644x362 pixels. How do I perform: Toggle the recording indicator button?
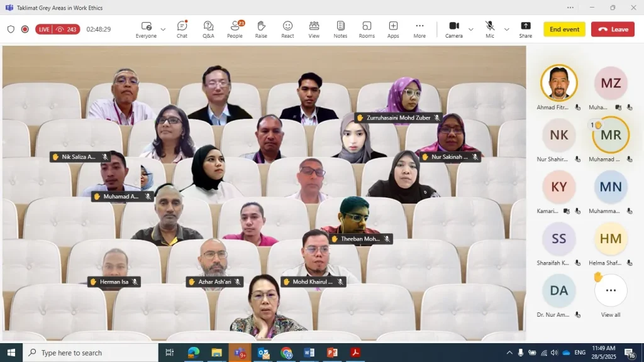25,29
